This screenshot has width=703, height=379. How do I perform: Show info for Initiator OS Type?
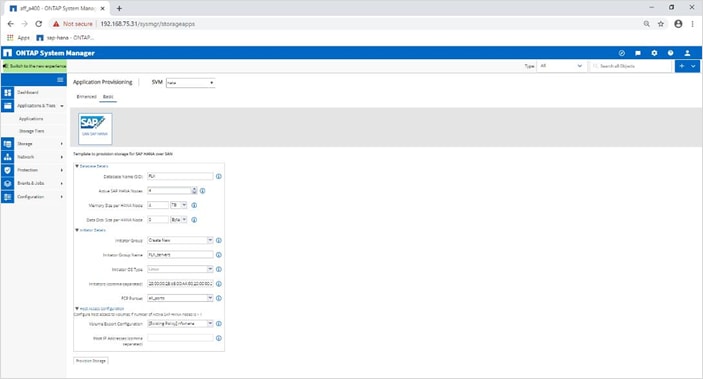pos(219,269)
